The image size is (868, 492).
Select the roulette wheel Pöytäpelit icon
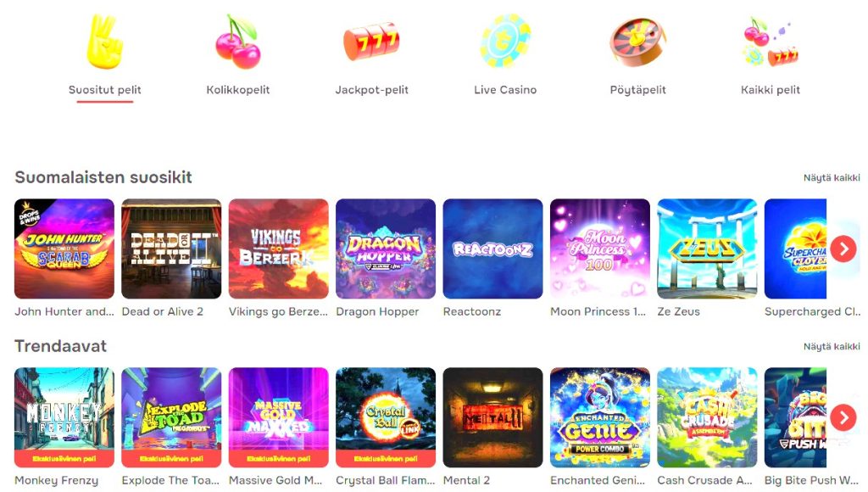[637, 42]
